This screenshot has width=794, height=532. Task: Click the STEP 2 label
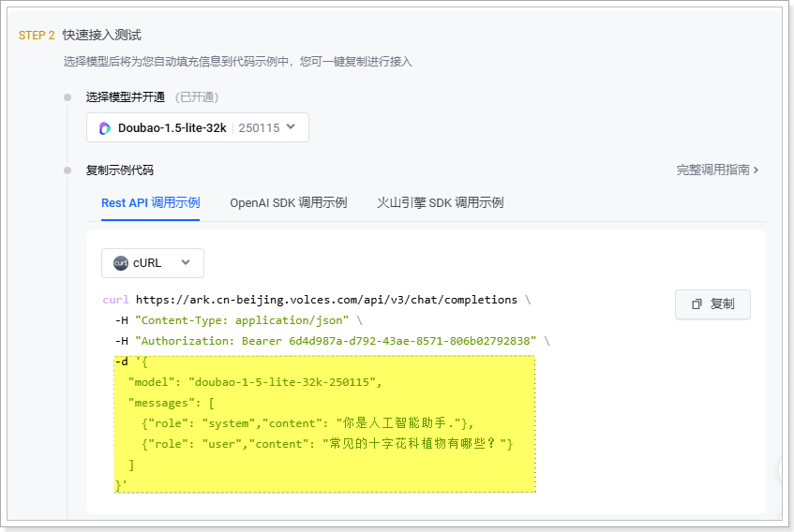click(37, 36)
